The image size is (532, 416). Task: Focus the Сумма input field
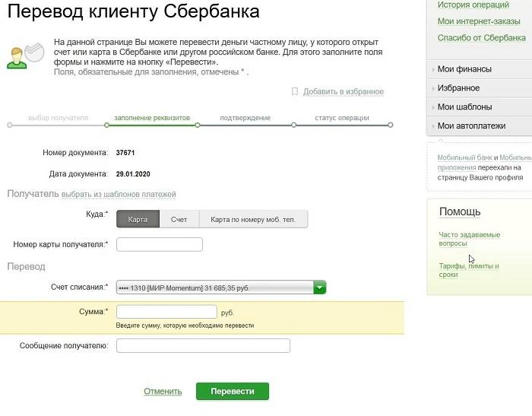pyautogui.click(x=166, y=312)
